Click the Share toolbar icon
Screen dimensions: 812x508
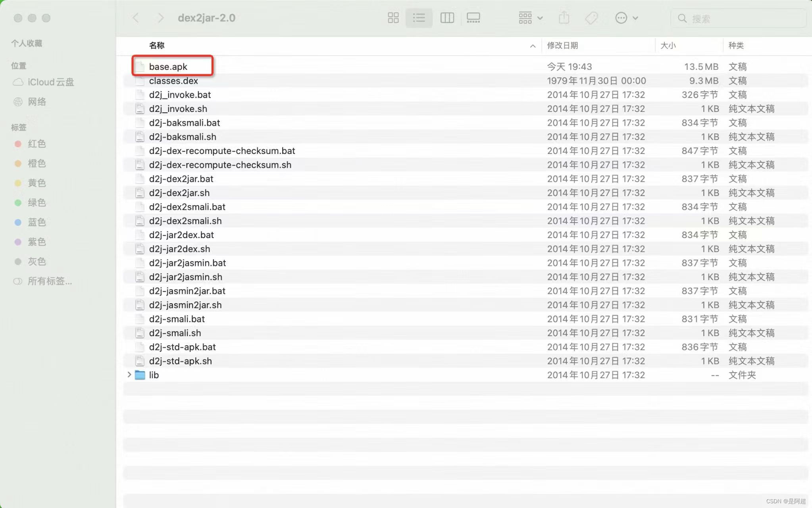coord(564,18)
